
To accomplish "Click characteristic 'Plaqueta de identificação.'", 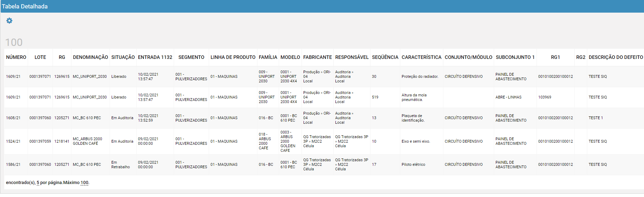I will pyautogui.click(x=413, y=118).
